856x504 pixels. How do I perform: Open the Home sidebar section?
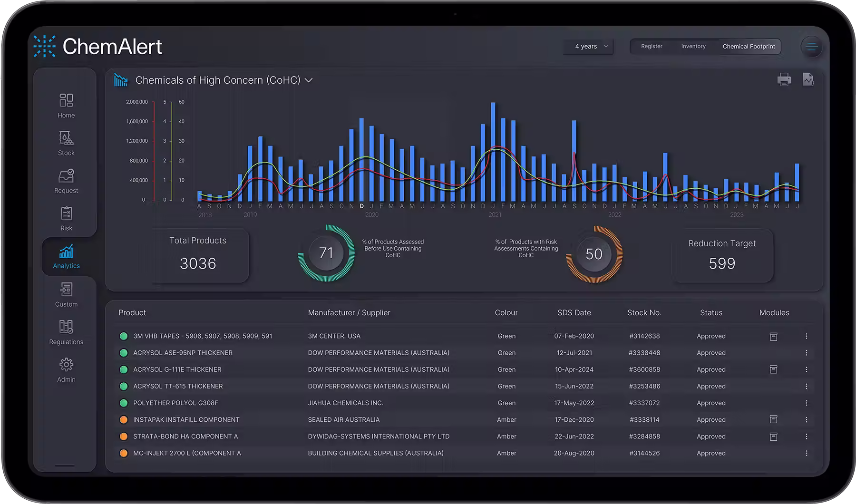[x=66, y=106]
